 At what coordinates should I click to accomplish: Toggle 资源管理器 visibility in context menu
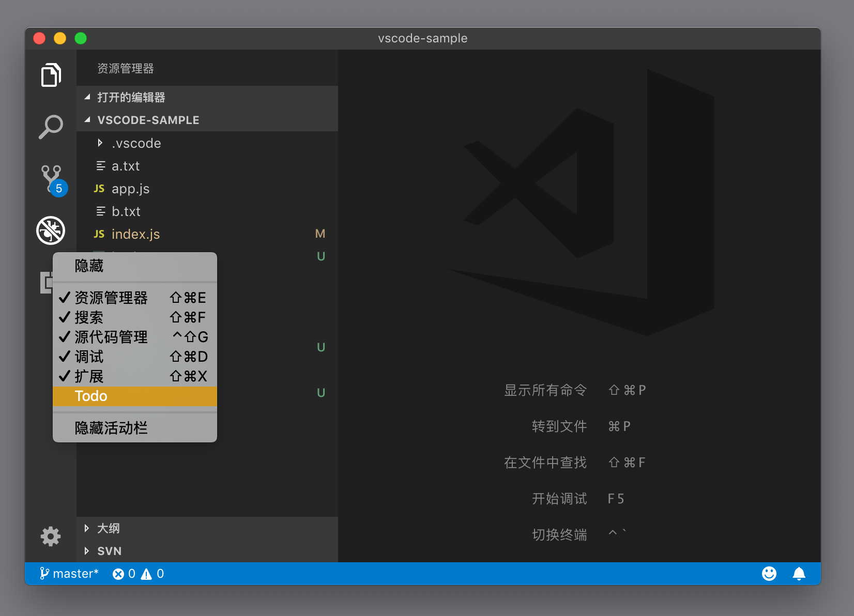[x=135, y=298]
